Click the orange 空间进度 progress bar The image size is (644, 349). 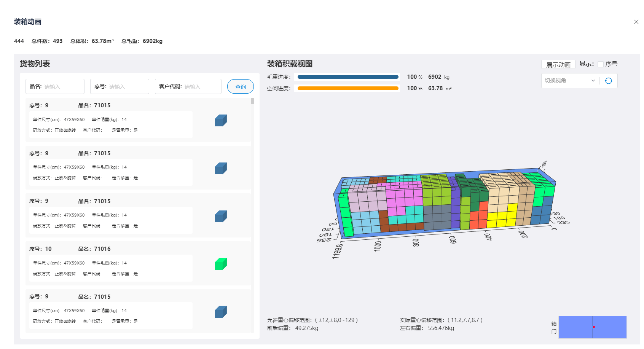[x=348, y=88]
